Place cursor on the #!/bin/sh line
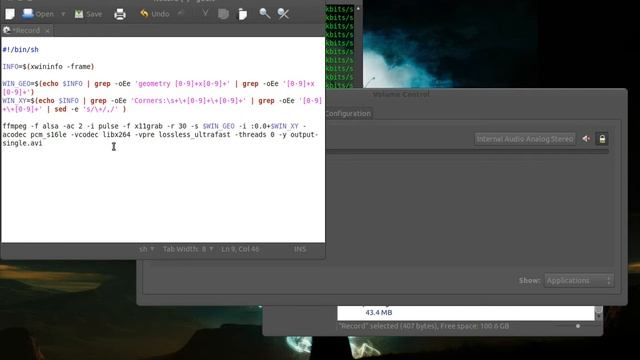Viewport: 640px width, 360px height. (20, 49)
